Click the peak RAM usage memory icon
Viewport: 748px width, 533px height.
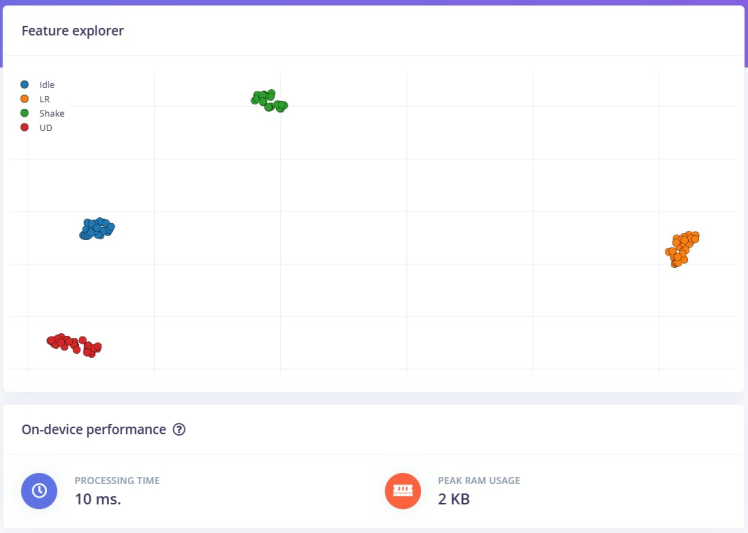403,491
